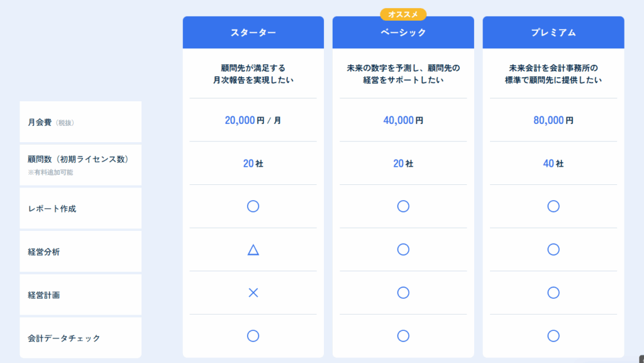The height and width of the screenshot is (363, 644).
Task: Select the プレミアム plan header
Action: 553,33
